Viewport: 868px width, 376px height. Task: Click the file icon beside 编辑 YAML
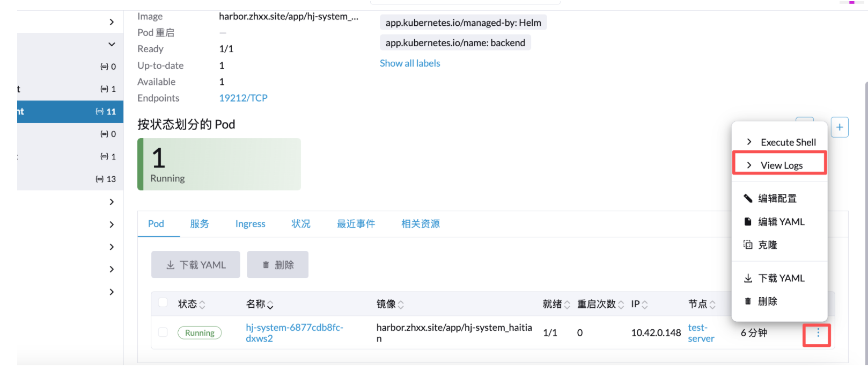(748, 222)
